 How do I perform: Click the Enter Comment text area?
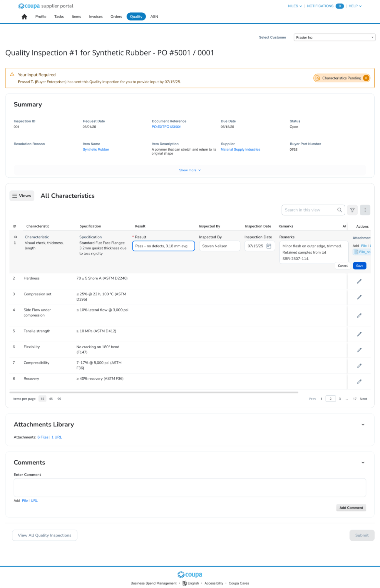pyautogui.click(x=190, y=488)
